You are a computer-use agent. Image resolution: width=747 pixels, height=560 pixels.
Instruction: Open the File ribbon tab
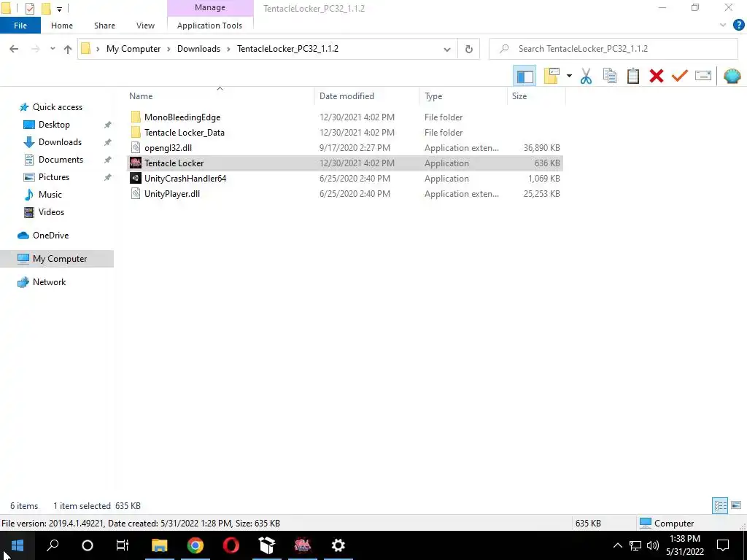pos(20,26)
